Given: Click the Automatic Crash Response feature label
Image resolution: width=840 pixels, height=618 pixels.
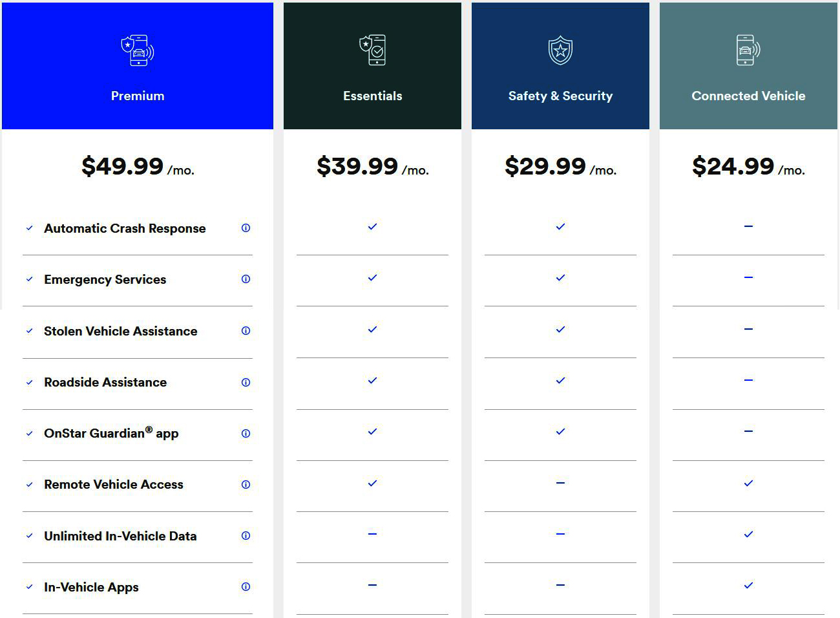Looking at the screenshot, I should [x=125, y=228].
